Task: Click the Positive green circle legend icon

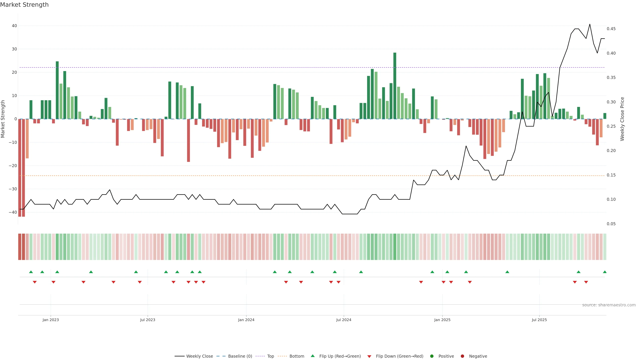Action: [432, 356]
